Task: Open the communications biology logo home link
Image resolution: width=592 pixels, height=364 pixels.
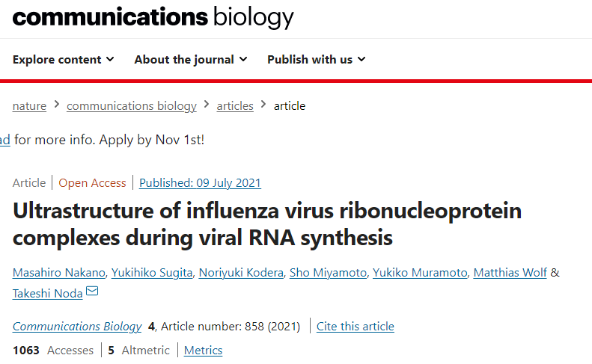Action: pos(153,17)
